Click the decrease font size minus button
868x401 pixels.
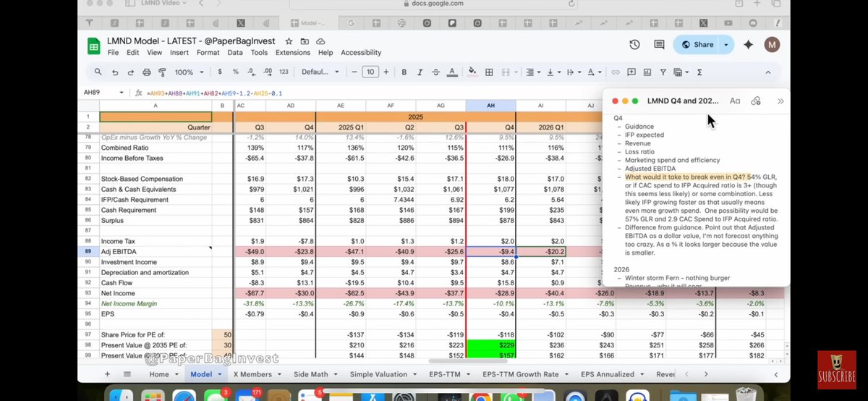point(354,72)
